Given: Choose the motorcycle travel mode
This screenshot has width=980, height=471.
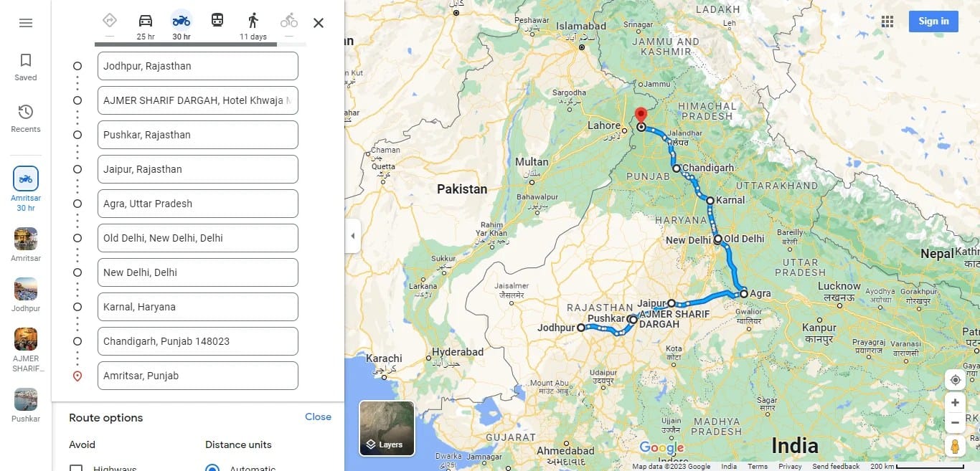Looking at the screenshot, I should (182, 26).
